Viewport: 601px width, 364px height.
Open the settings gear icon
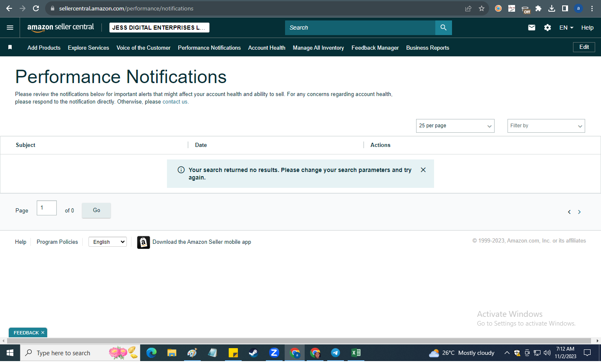tap(548, 28)
